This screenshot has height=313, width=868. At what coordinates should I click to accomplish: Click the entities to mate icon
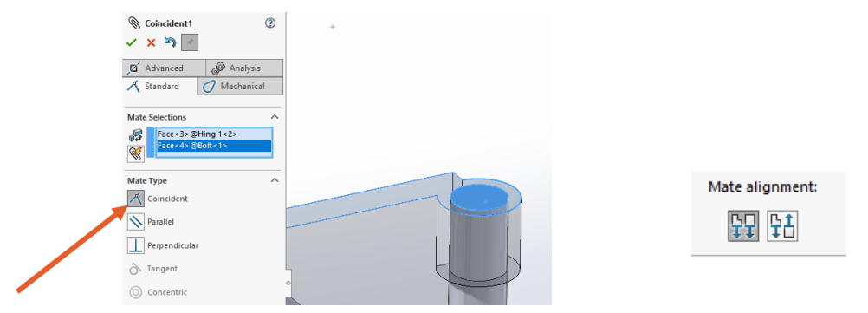point(136,135)
